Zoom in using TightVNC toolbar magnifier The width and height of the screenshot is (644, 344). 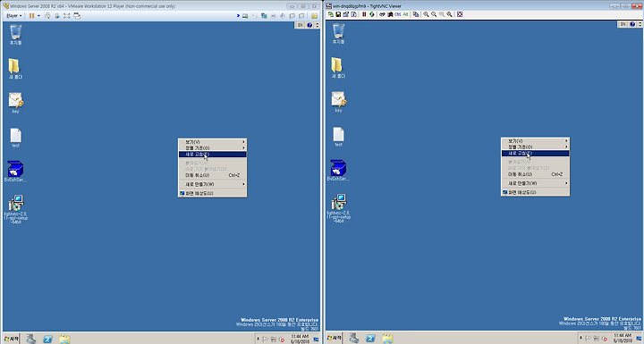click(426, 14)
